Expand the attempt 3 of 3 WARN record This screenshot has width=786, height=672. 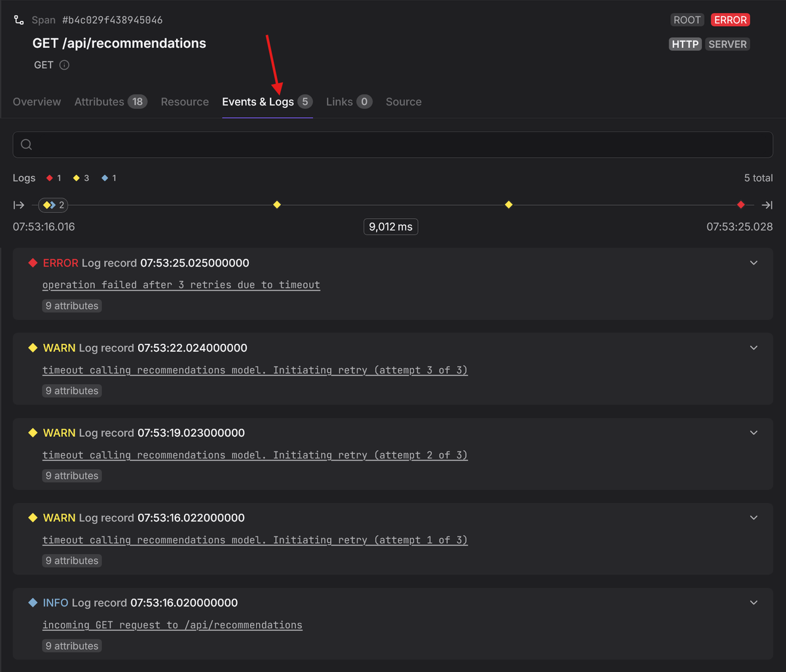[754, 348]
